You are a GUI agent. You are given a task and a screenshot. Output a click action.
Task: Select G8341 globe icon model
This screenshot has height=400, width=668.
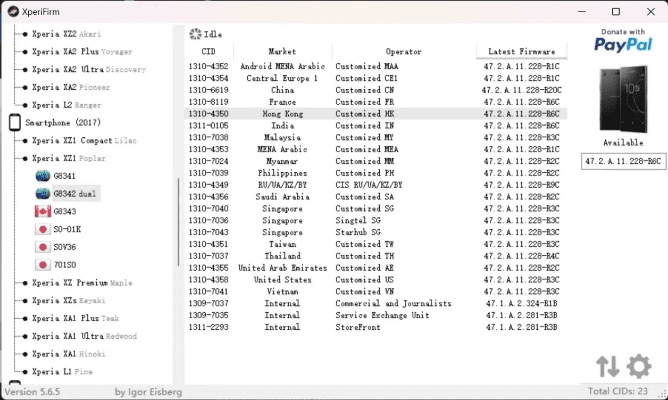pyautogui.click(x=43, y=176)
